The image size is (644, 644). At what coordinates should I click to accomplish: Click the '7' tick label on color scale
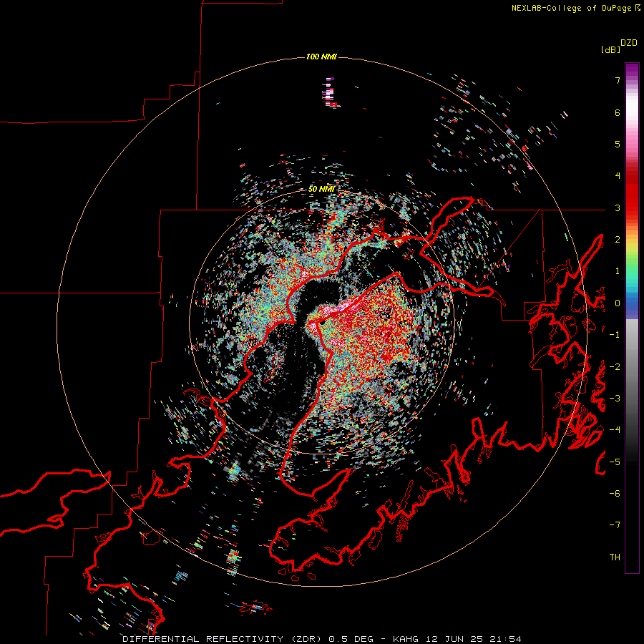coord(618,80)
